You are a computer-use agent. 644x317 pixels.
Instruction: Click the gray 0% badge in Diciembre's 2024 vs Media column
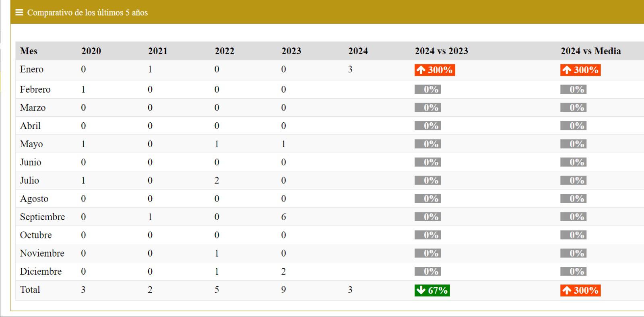click(574, 272)
